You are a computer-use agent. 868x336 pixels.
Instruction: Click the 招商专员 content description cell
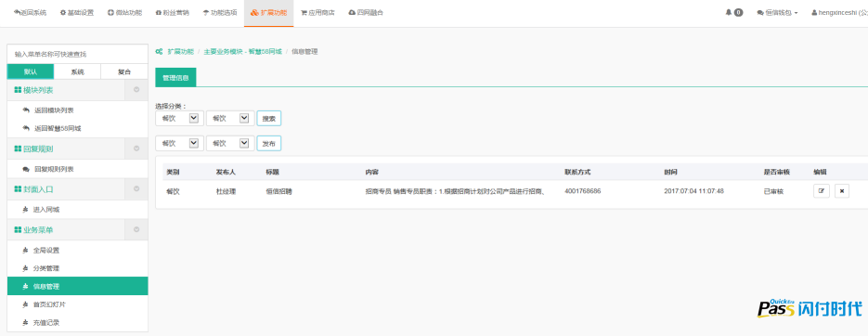[456, 191]
